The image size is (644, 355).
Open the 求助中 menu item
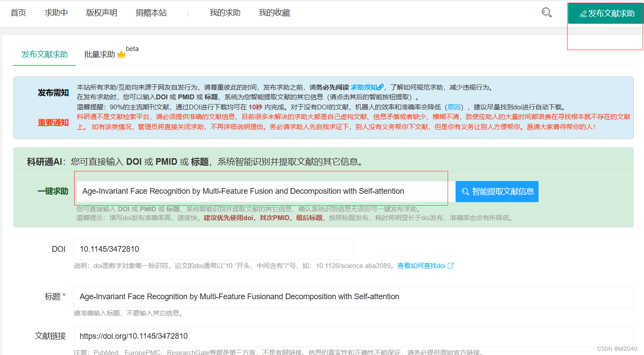pyautogui.click(x=56, y=13)
